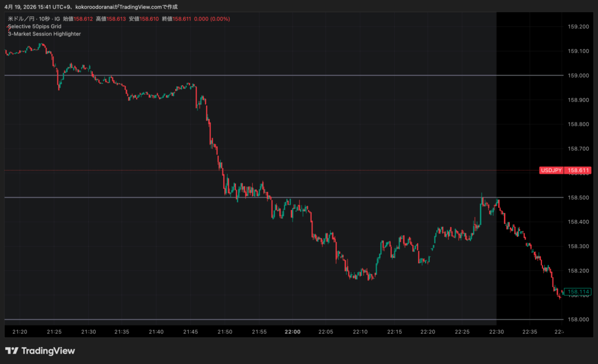Click the 始値 open value 158.612

84,19
